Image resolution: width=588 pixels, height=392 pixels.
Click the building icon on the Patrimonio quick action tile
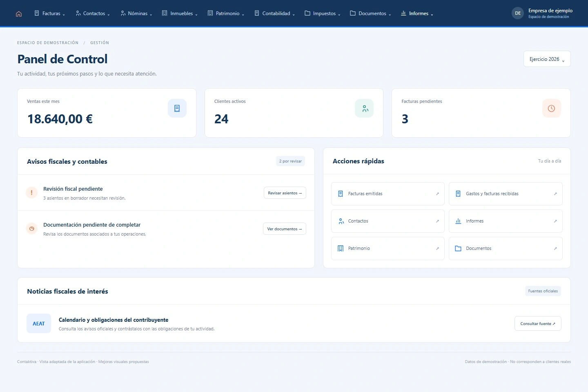click(341, 248)
